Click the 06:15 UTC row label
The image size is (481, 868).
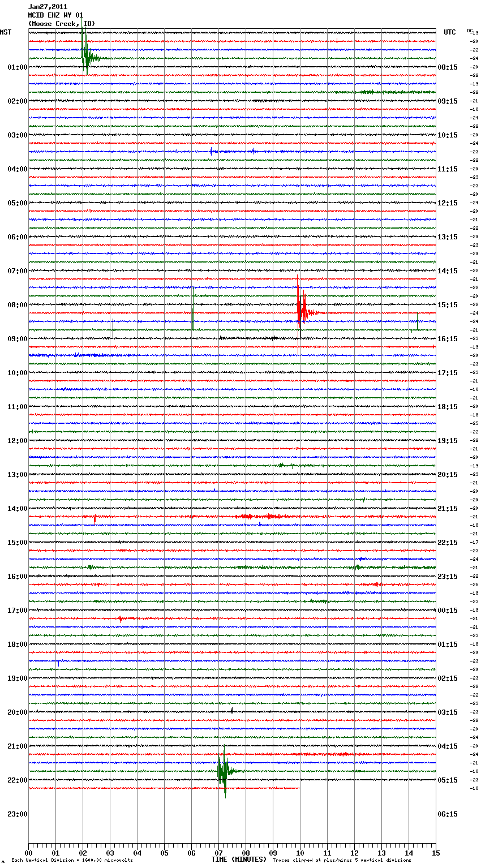[x=448, y=814]
